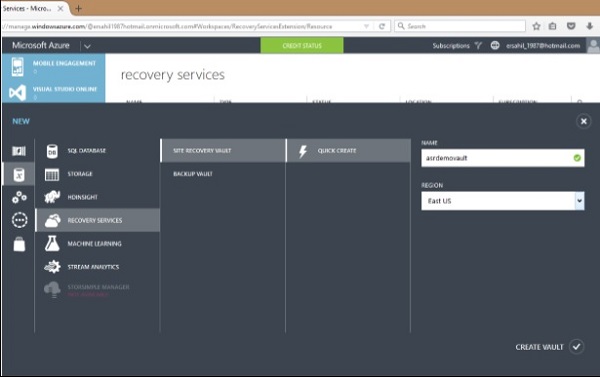
Task: Open the Subscriptions link
Action: click(x=451, y=46)
